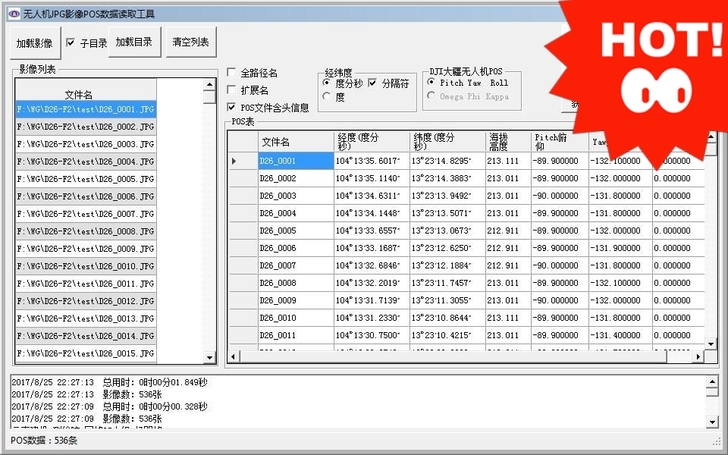Click 海拔高度 column header
This screenshot has height=455, width=728.
coord(508,142)
